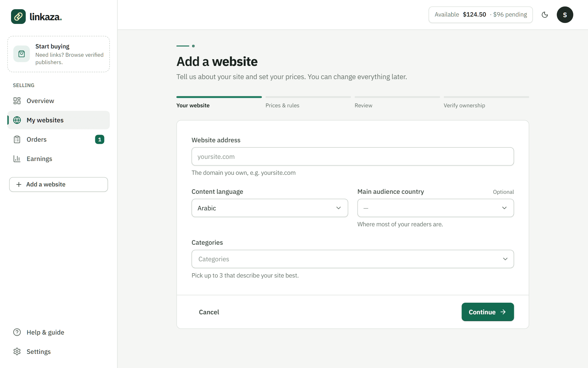Image resolution: width=588 pixels, height=368 pixels.
Task: Click the Help & guide question mark icon
Action: click(17, 332)
